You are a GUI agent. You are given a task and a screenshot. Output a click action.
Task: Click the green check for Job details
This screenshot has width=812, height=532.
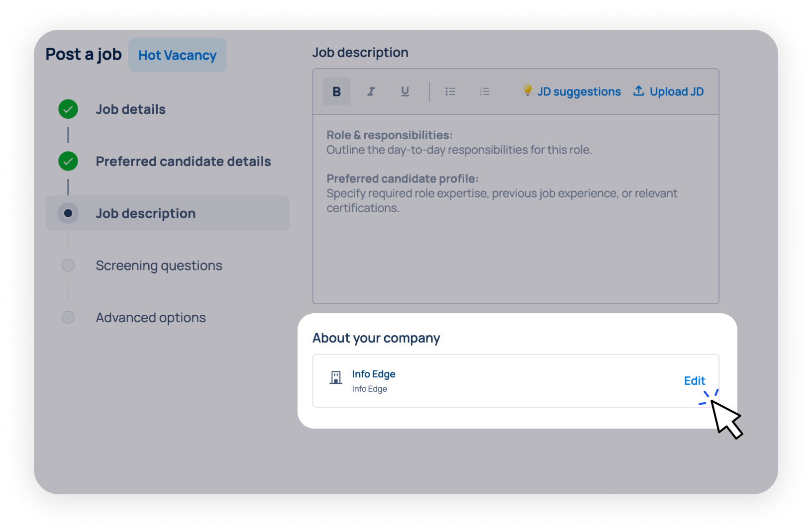click(x=68, y=109)
